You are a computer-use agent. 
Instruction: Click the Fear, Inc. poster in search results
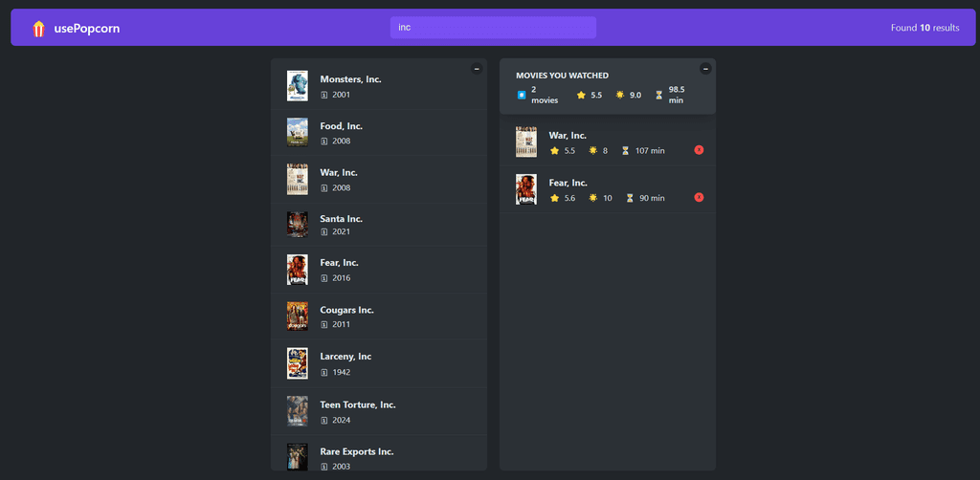tap(298, 270)
